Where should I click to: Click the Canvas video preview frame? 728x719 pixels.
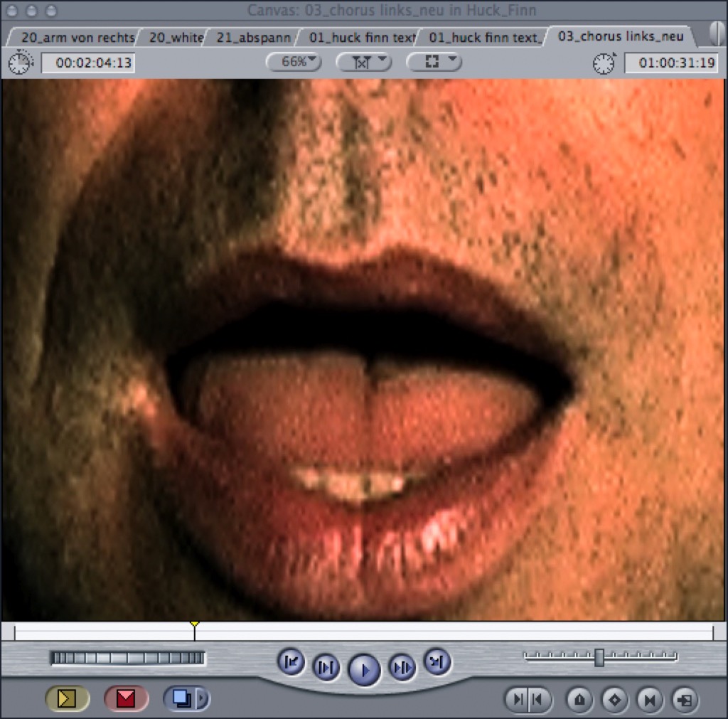coord(363,350)
